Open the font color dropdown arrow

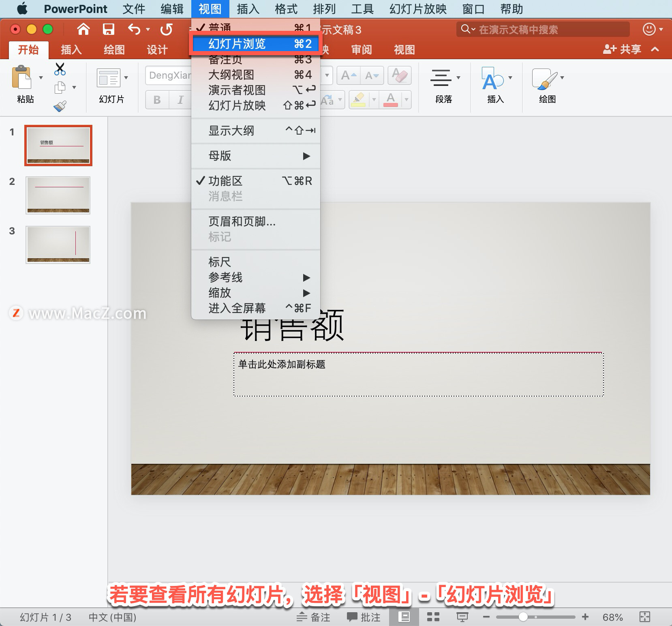pyautogui.click(x=406, y=99)
